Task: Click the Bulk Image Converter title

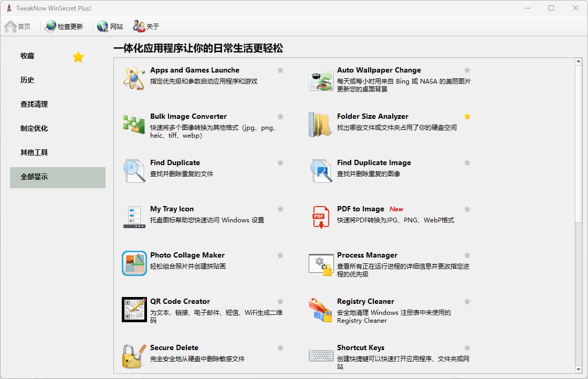Action: tap(188, 117)
